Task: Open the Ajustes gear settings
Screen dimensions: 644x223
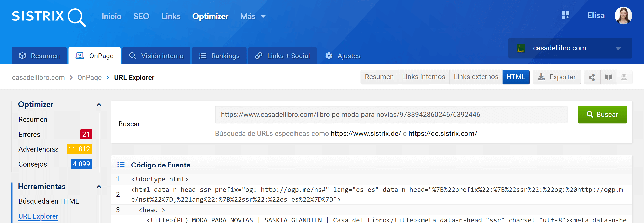Action: [343, 56]
